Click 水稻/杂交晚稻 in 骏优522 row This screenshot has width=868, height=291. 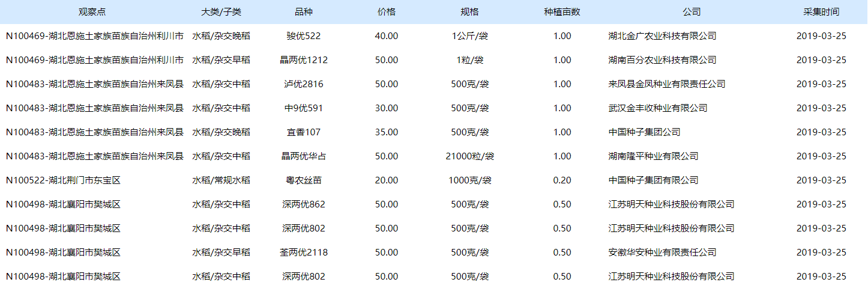coord(221,36)
